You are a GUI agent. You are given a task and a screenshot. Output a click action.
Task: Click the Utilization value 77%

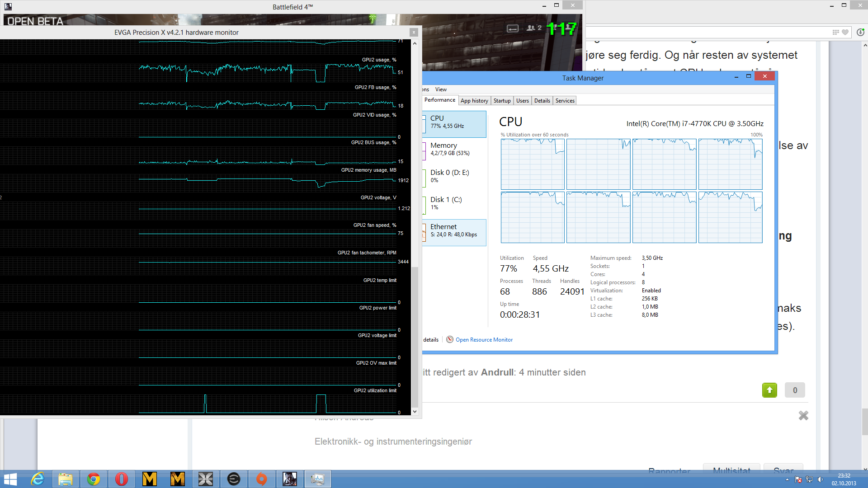pos(509,268)
